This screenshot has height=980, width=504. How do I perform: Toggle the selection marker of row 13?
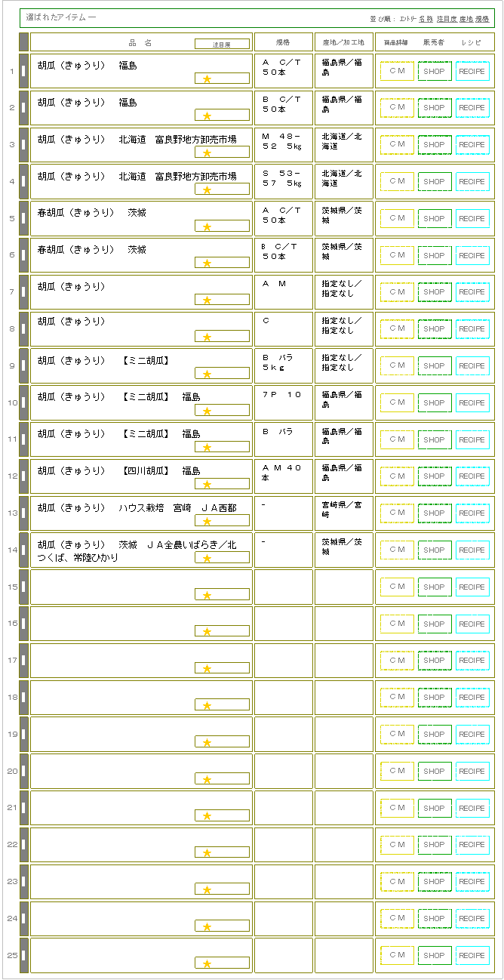coord(23,513)
